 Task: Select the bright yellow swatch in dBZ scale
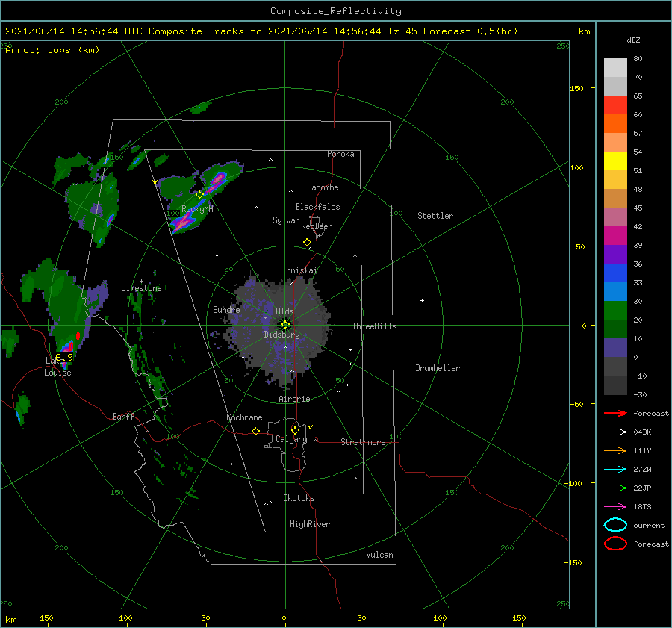click(x=615, y=161)
